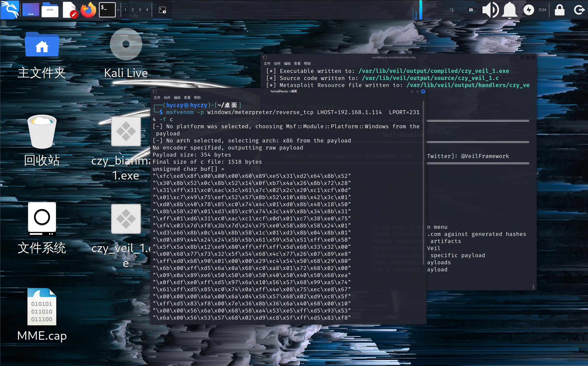Open 编辑 menu in hyczy terminal
Screen dimensions: 588x366
click(177, 98)
